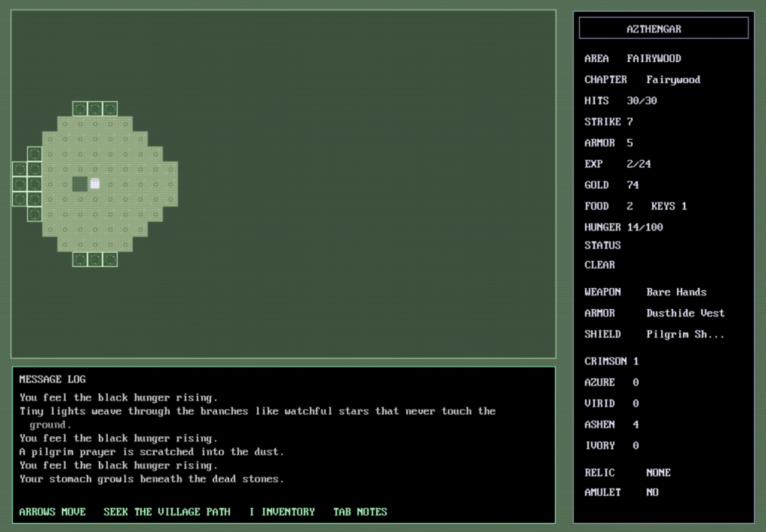
Task: Open the I INVENTORY hint
Action: click(282, 512)
